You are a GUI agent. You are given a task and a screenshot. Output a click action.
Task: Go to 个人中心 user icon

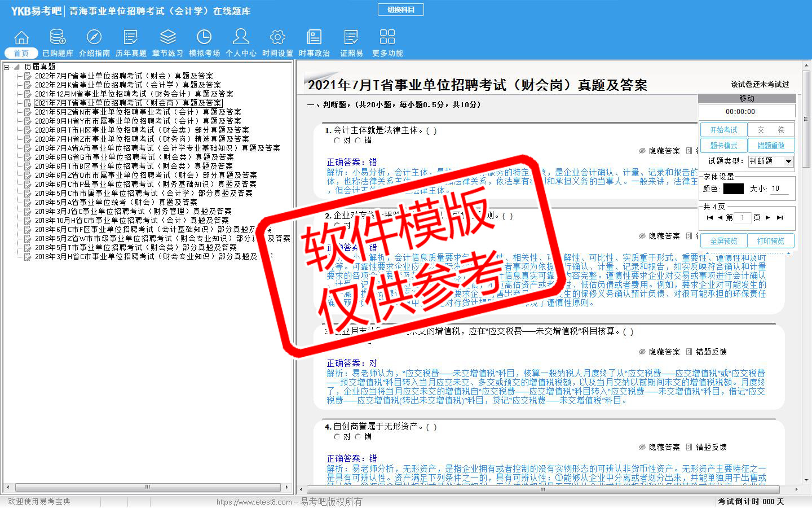(x=241, y=38)
